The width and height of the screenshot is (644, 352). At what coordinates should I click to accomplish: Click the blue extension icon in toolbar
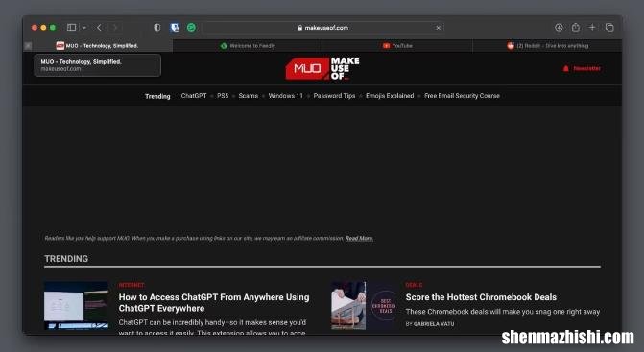(x=175, y=28)
